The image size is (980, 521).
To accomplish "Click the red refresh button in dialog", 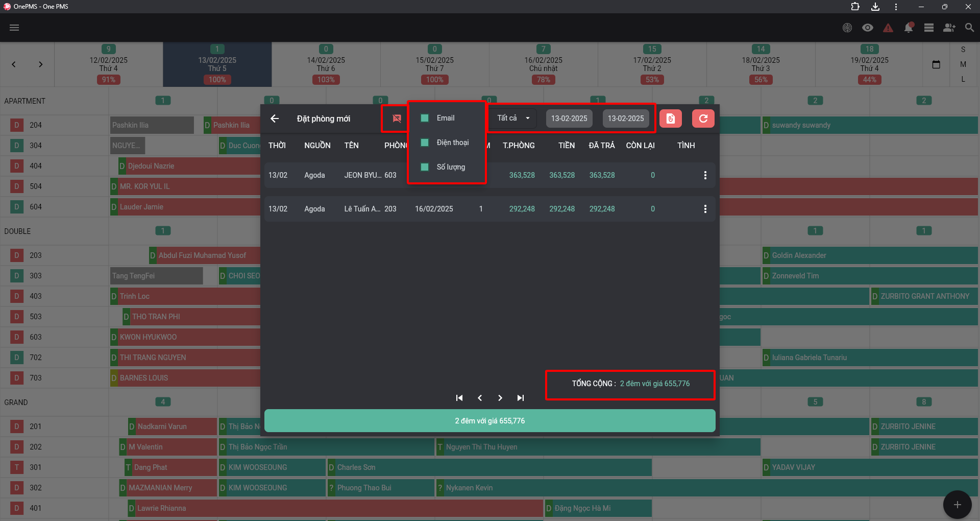I will [x=703, y=119].
